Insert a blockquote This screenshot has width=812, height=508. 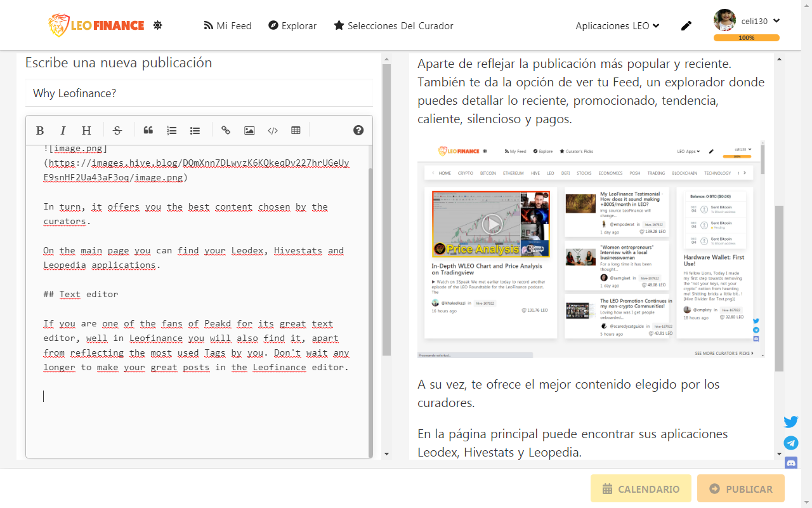click(148, 130)
